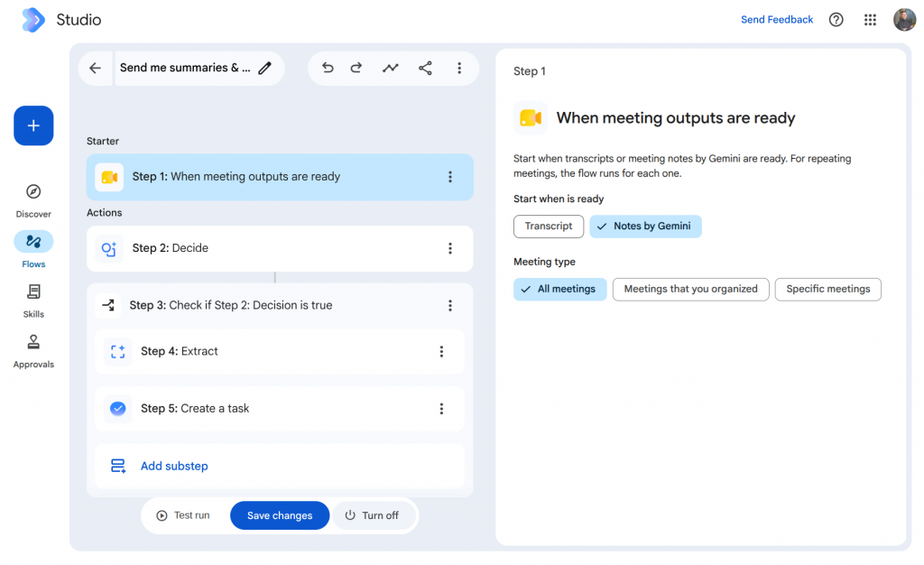Click the Add substep link

point(174,466)
